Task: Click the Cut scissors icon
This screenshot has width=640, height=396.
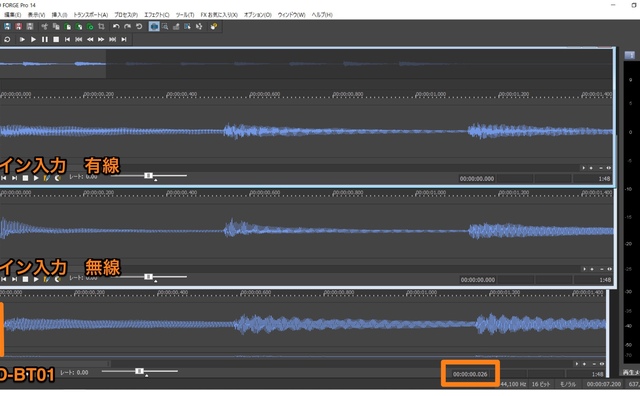Action: tap(44, 27)
